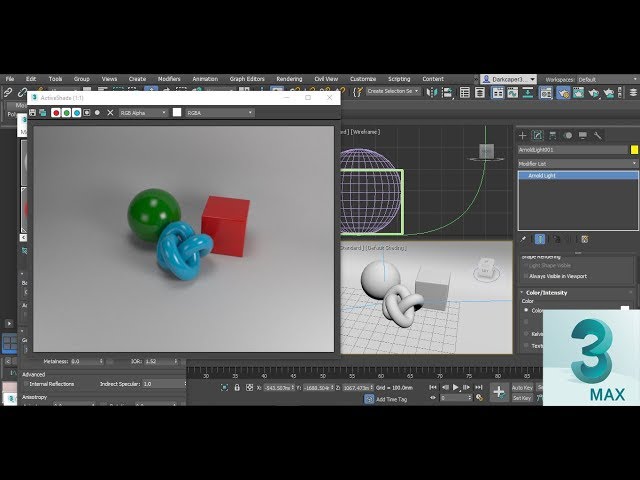Open the Modifier List dropdown

(x=578, y=164)
